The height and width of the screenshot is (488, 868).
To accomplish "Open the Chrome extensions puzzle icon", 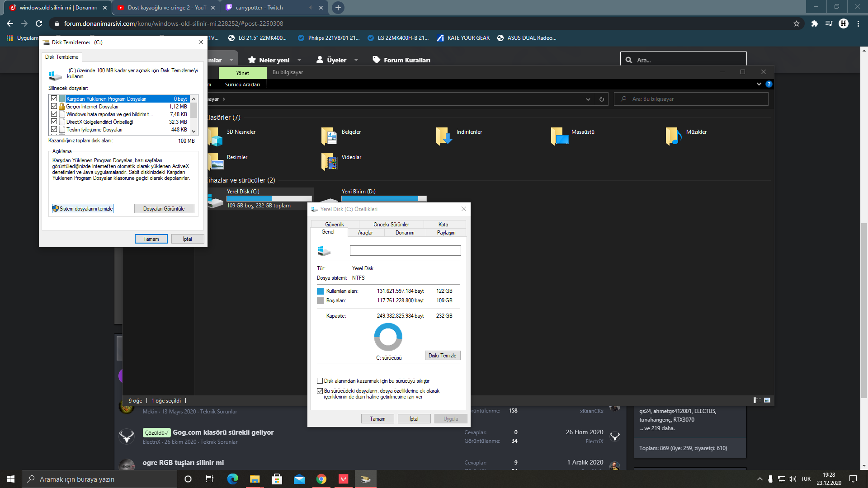I will (814, 23).
